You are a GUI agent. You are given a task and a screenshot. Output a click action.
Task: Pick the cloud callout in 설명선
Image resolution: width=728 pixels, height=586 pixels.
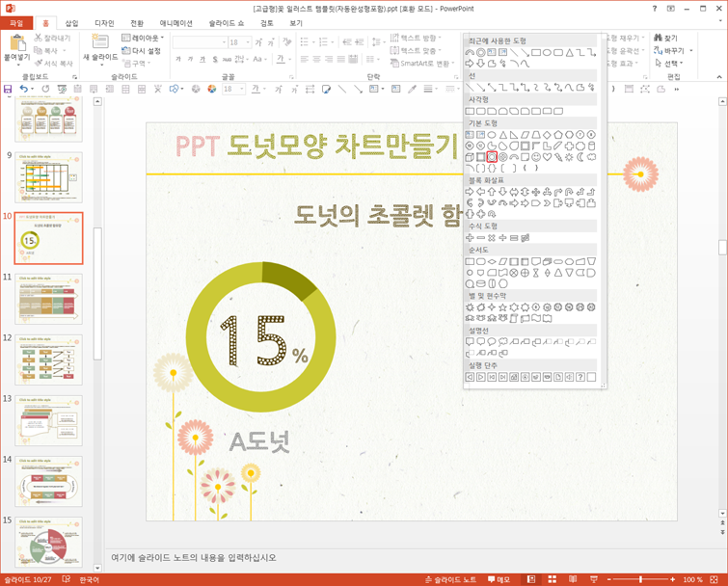point(502,342)
